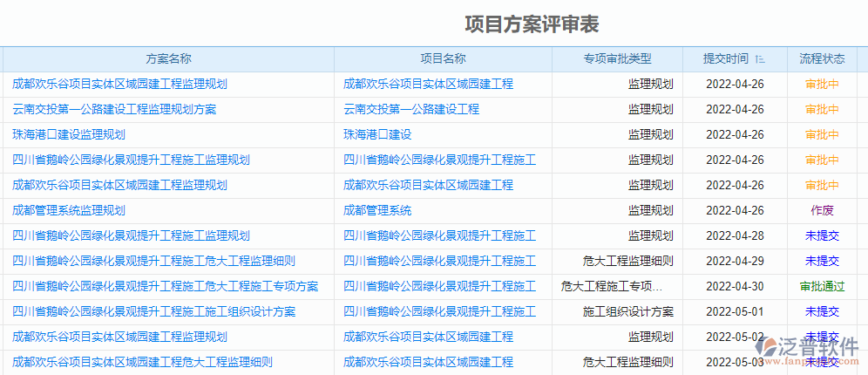Click 监理规划 type in the 云南交投 row

point(651,110)
